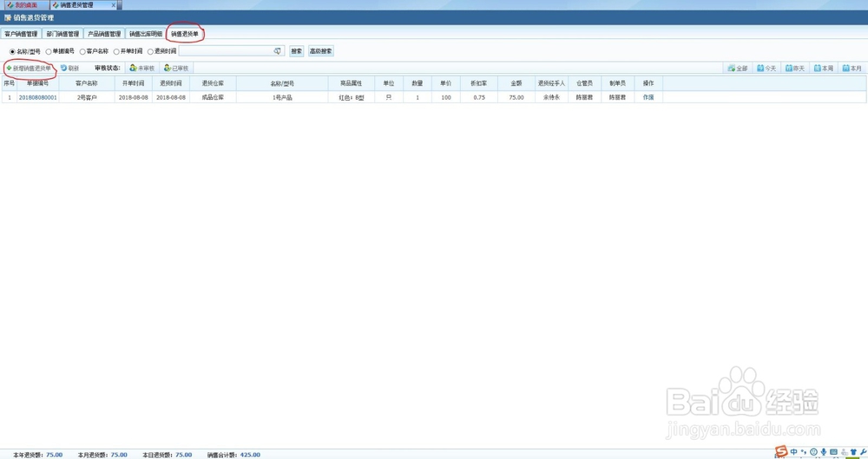868x459 pixels.
Task: Select the 客户名称 radio button
Action: [x=82, y=51]
